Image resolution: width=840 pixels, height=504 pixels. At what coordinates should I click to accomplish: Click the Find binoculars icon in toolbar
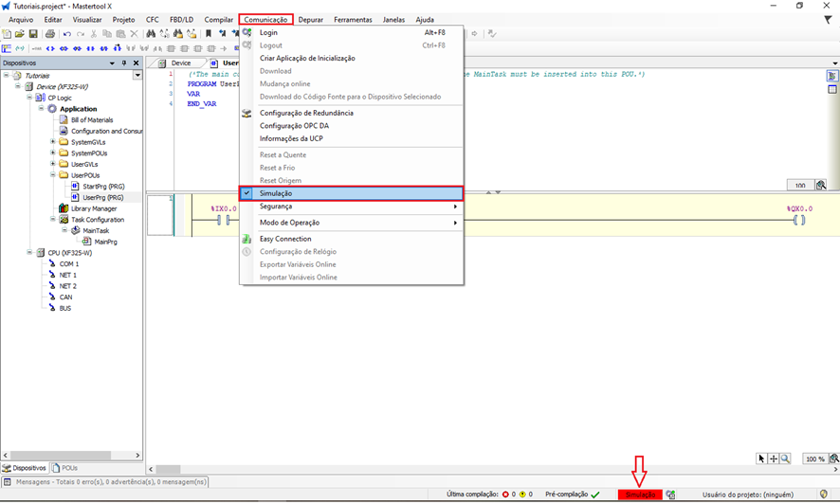151,34
